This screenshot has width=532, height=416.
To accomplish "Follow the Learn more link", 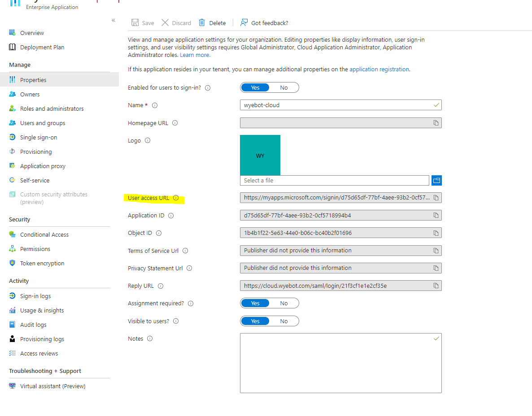I will click(195, 55).
